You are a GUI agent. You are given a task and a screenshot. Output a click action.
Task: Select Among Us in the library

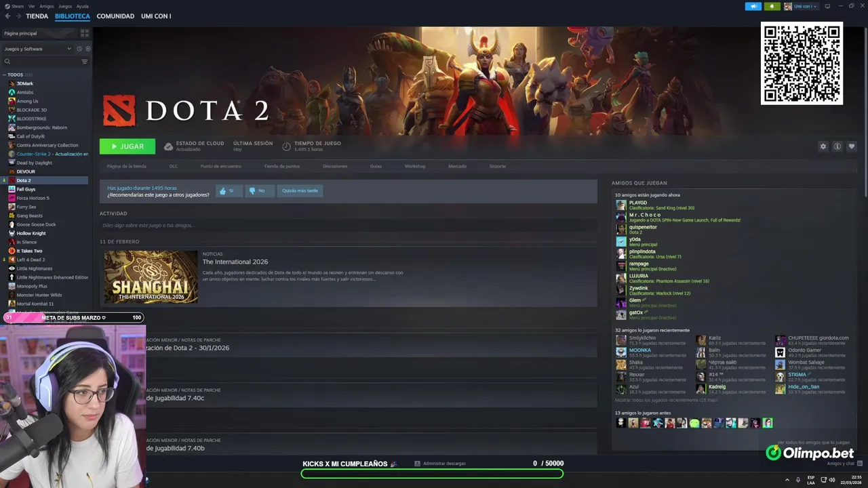(27, 101)
